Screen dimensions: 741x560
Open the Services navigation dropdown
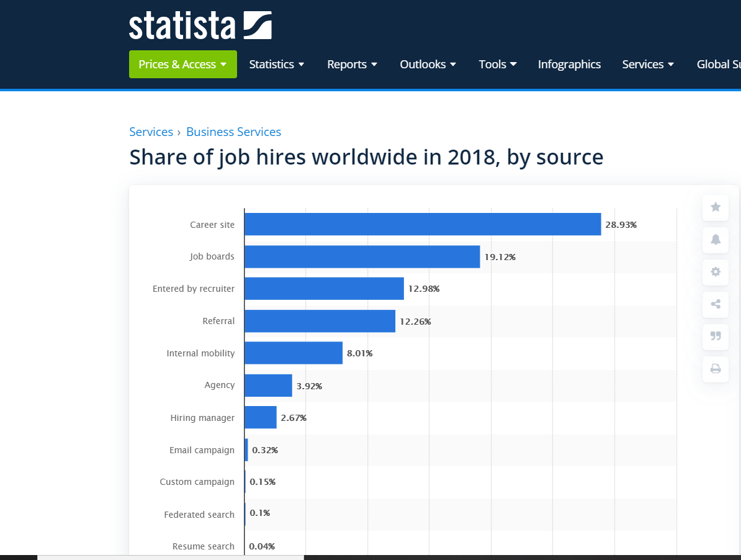648,65
